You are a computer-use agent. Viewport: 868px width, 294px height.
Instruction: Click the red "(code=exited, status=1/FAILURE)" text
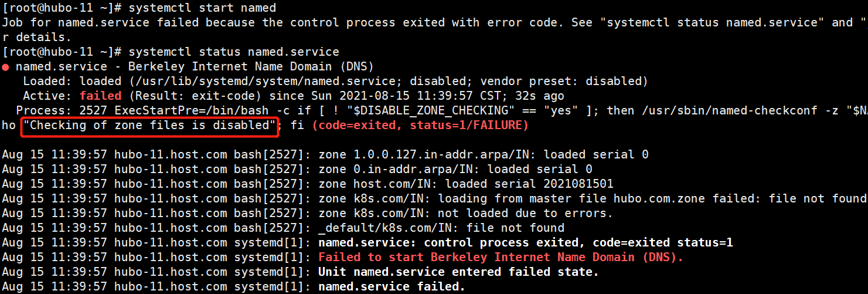point(420,126)
